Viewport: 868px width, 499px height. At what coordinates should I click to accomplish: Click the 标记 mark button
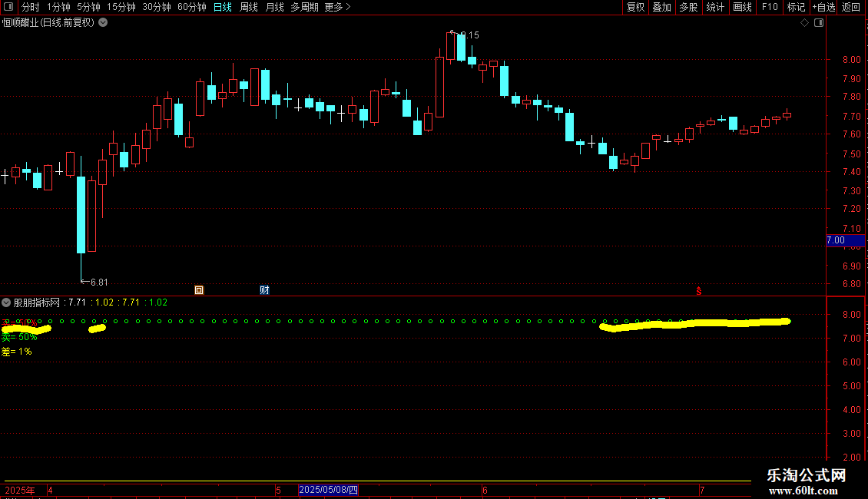pyautogui.click(x=796, y=7)
